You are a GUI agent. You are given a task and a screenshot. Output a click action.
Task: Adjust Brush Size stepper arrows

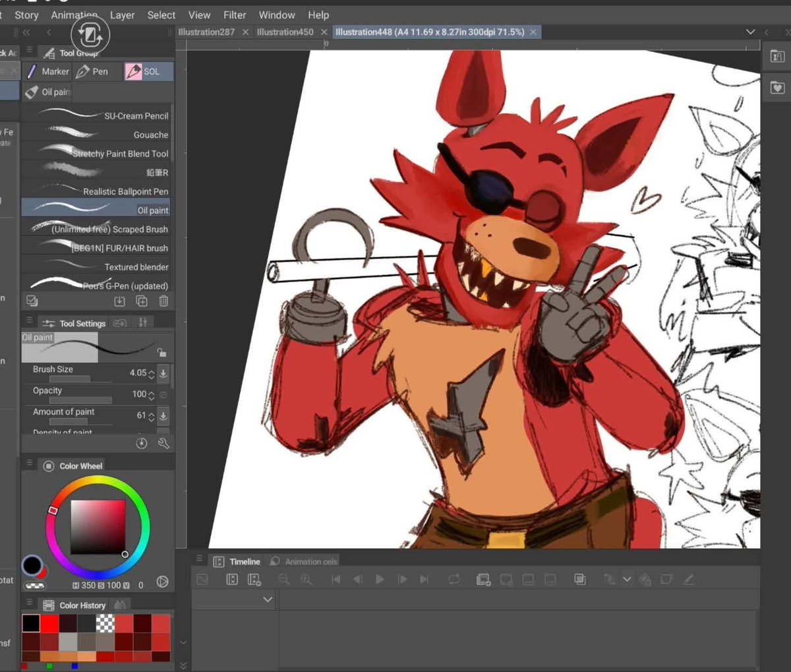152,374
